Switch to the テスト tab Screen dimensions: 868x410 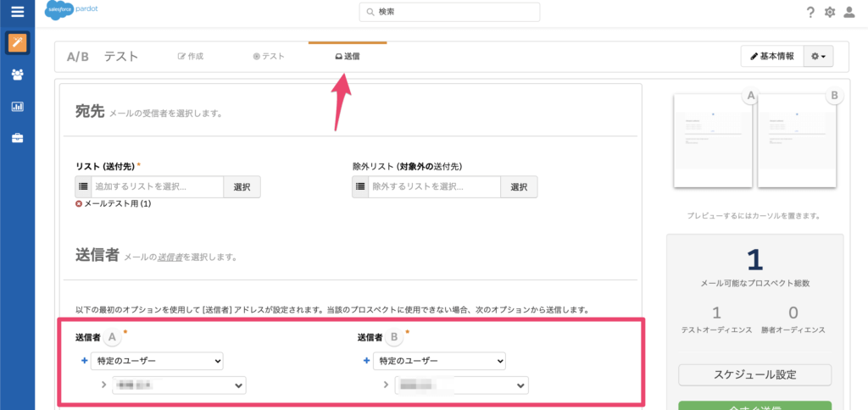[x=269, y=56]
